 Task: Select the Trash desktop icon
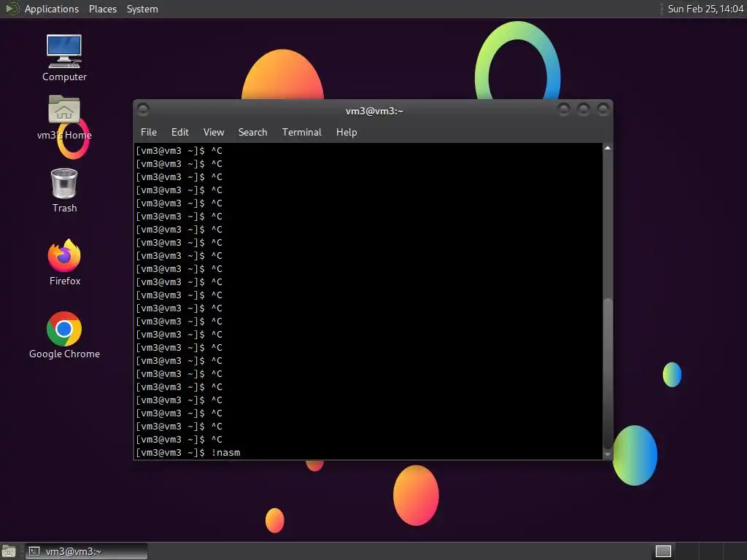click(x=64, y=190)
